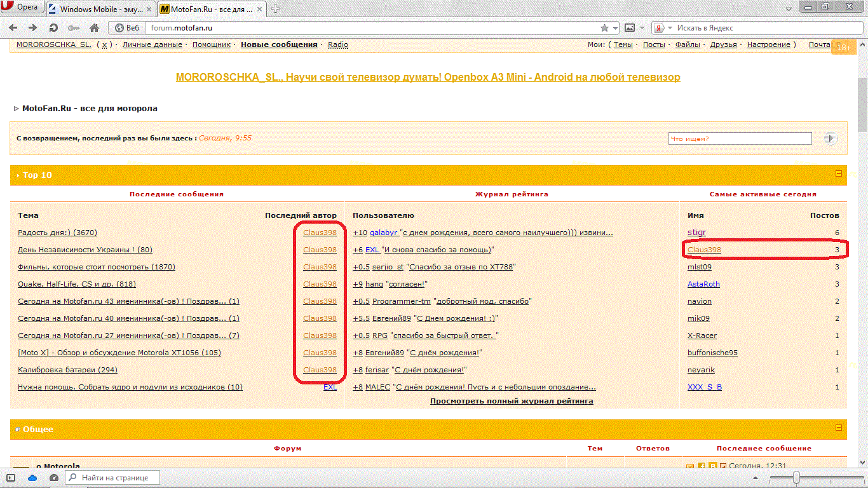
Task: Open my Друзья link
Action: coord(724,44)
